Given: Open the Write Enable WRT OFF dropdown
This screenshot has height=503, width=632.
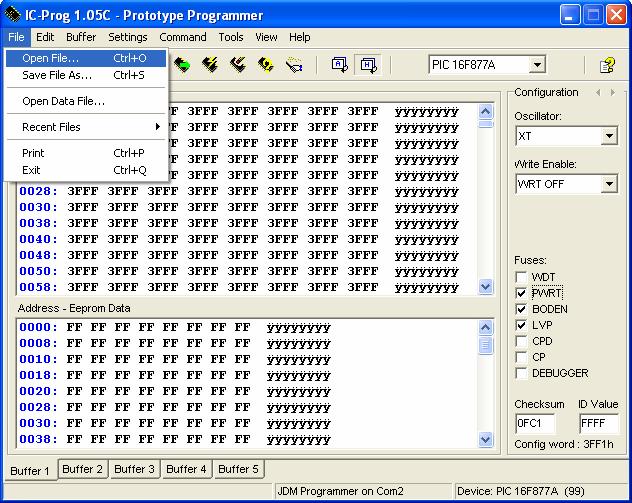Looking at the screenshot, I should (609, 184).
